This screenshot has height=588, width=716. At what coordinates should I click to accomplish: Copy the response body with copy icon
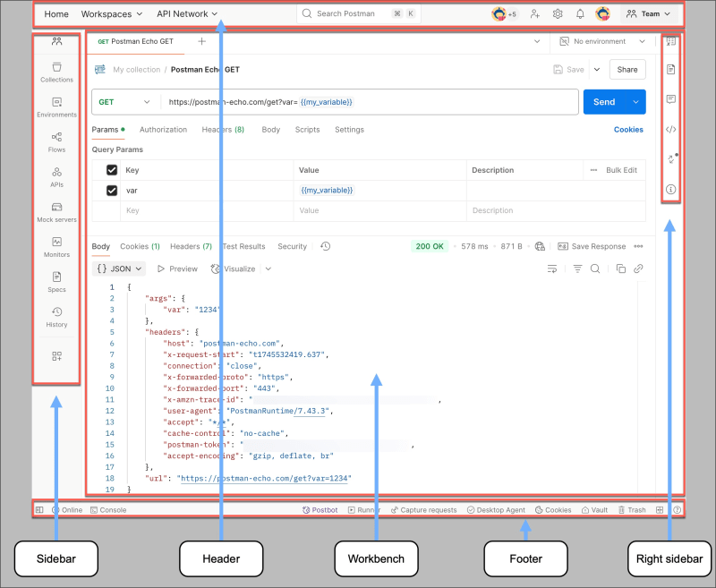pos(620,268)
